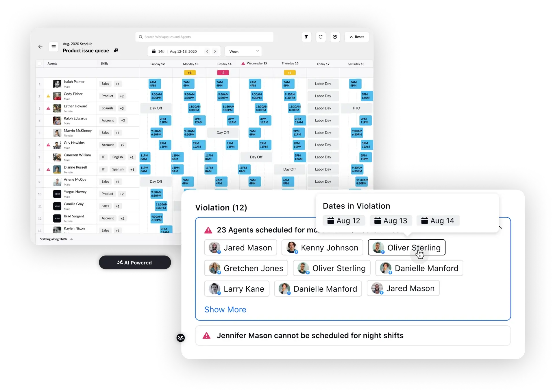Click Oliver Sterling agent in violation popup

(x=406, y=248)
